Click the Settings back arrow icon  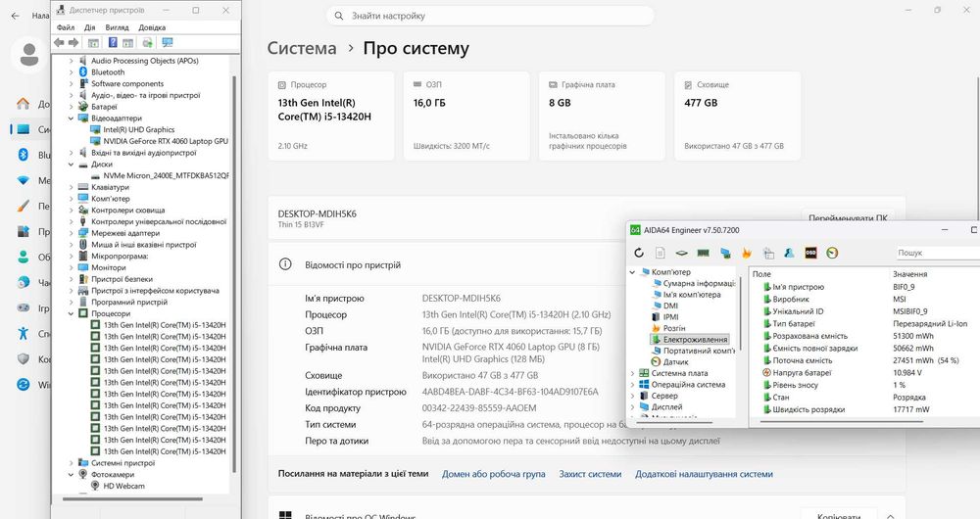pos(15,16)
